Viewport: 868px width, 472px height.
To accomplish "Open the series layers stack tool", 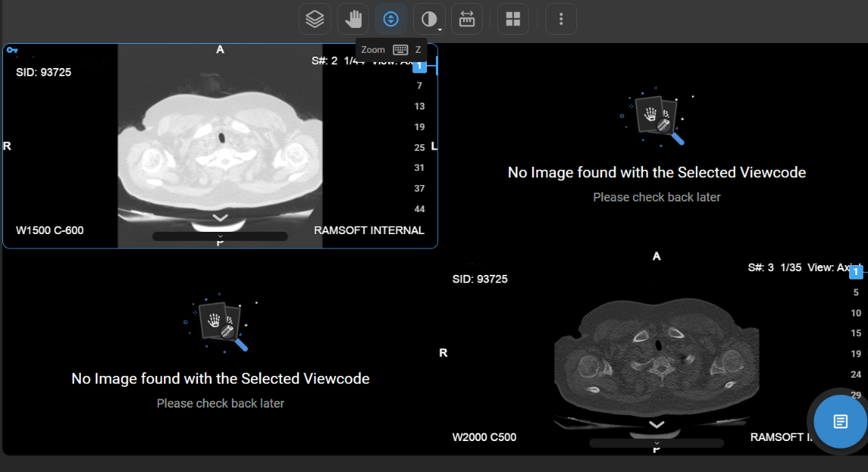I will pos(315,19).
